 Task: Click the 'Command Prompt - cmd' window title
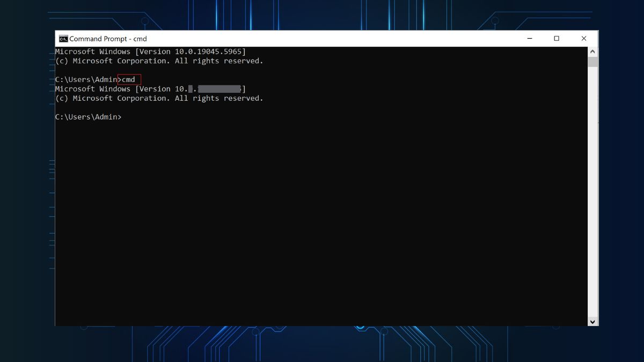(108, 39)
